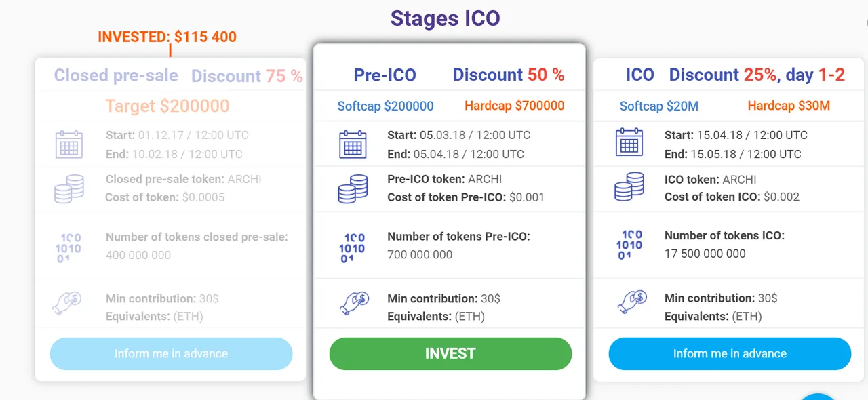The width and height of the screenshot is (868, 400).
Task: Click the closed pre-sale coins stack icon
Action: pyautogui.click(x=69, y=189)
